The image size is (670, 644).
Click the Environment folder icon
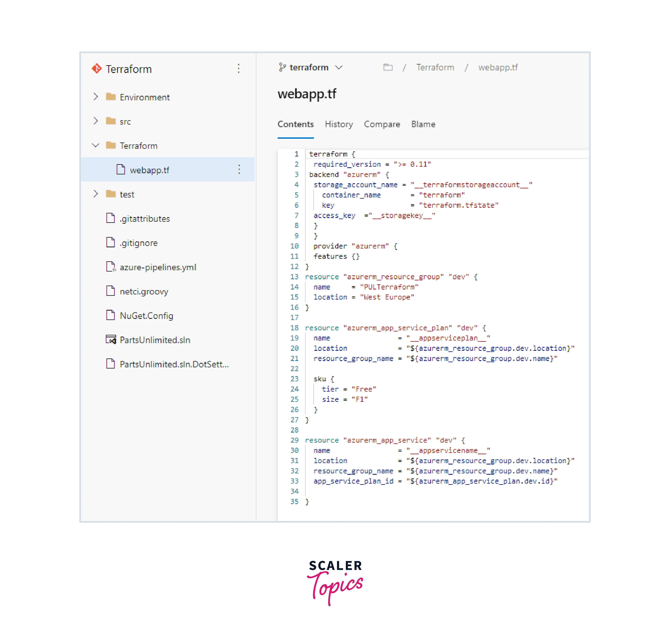click(x=110, y=97)
